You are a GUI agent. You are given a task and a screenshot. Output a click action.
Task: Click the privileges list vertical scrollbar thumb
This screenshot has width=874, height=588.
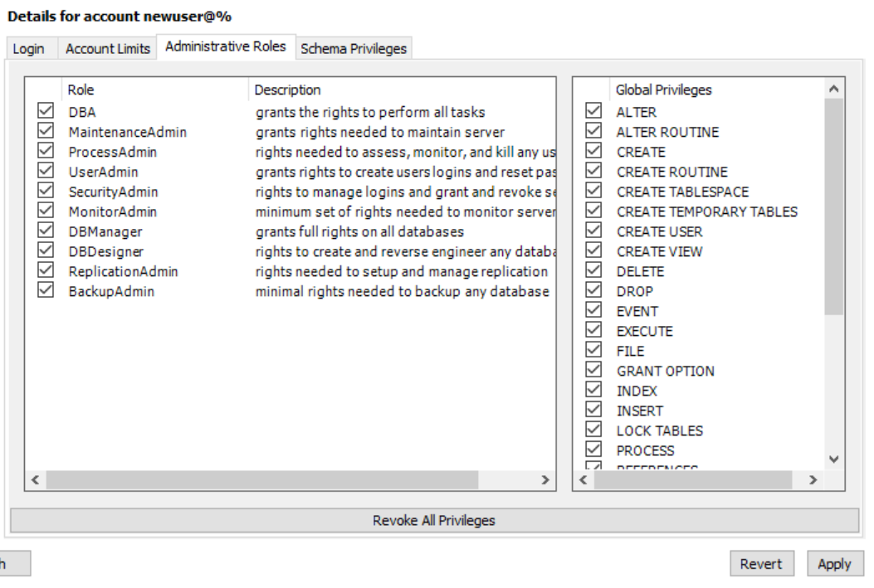834,207
